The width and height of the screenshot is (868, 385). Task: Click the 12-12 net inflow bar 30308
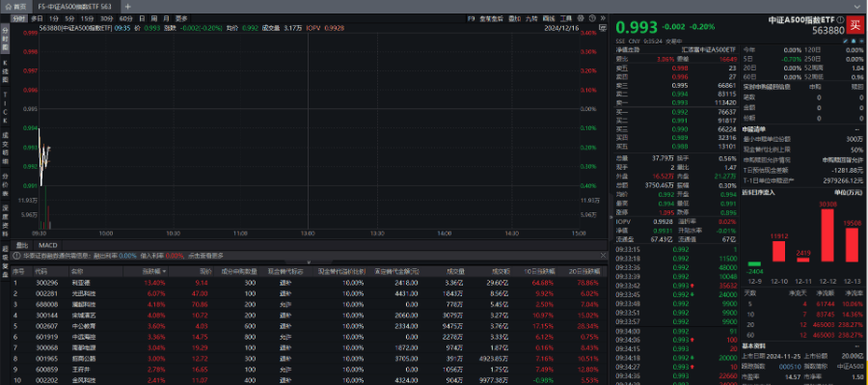pyautogui.click(x=827, y=234)
